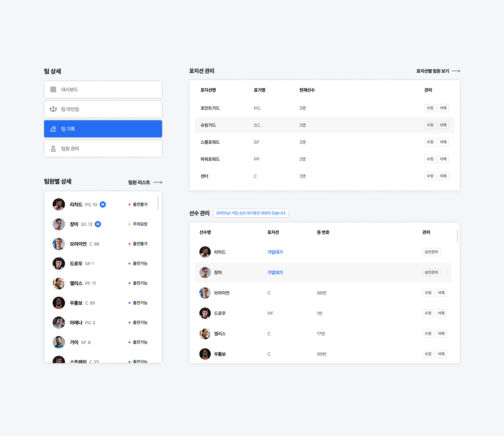The width and height of the screenshot is (504, 436).
Task: Click the person icon in 팀원 관리
Action: point(53,149)
